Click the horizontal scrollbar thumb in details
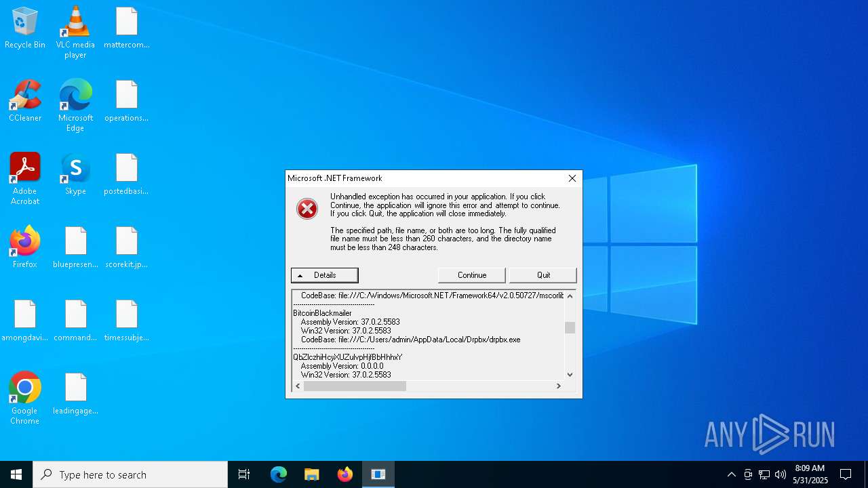Screen dimensions: 868x488 coord(355,386)
